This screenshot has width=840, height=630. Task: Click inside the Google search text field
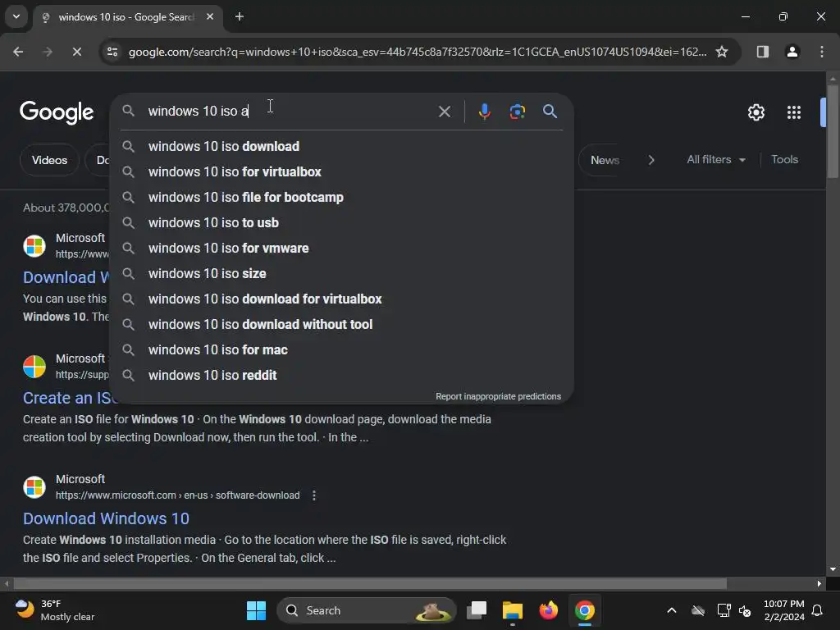[290, 112]
